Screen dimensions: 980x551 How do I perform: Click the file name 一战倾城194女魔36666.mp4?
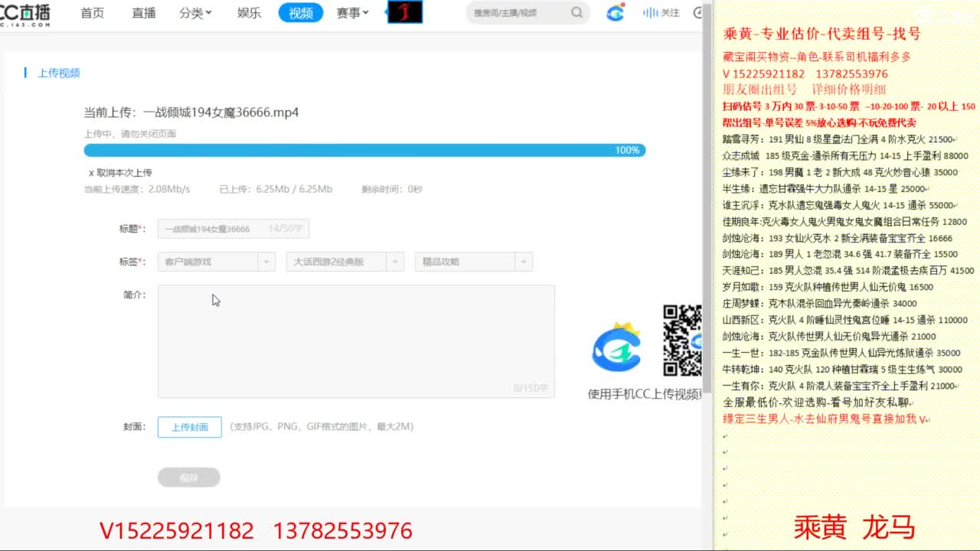click(x=221, y=112)
